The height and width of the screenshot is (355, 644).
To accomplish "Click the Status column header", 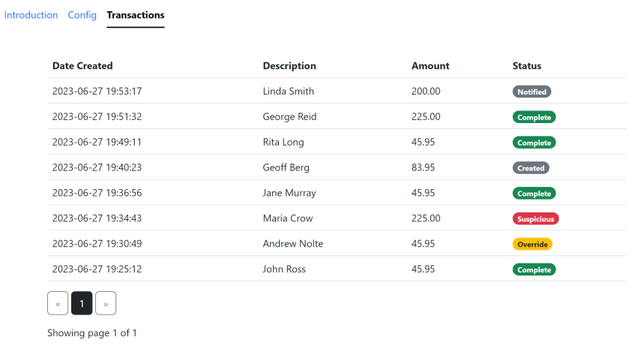I will 526,66.
